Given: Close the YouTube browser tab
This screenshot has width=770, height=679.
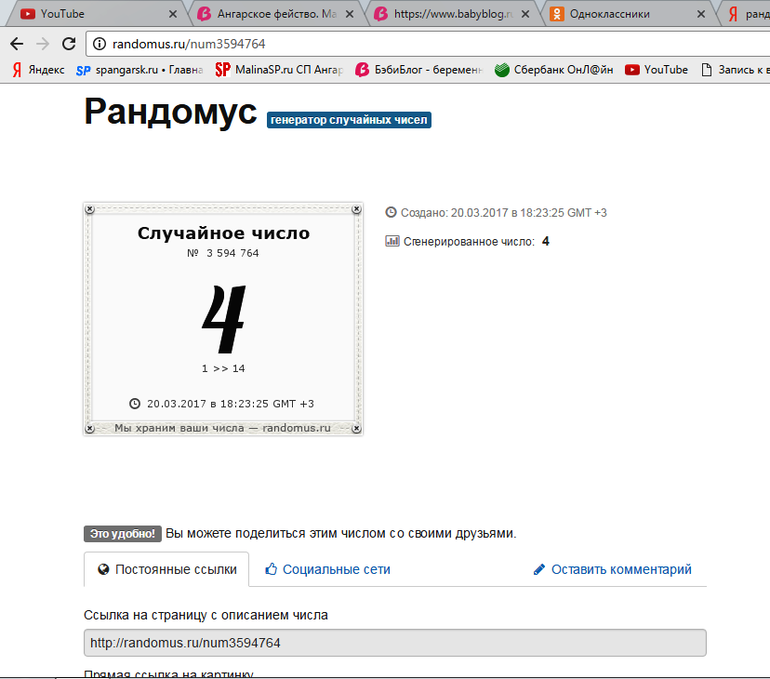Looking at the screenshot, I should click(173, 14).
